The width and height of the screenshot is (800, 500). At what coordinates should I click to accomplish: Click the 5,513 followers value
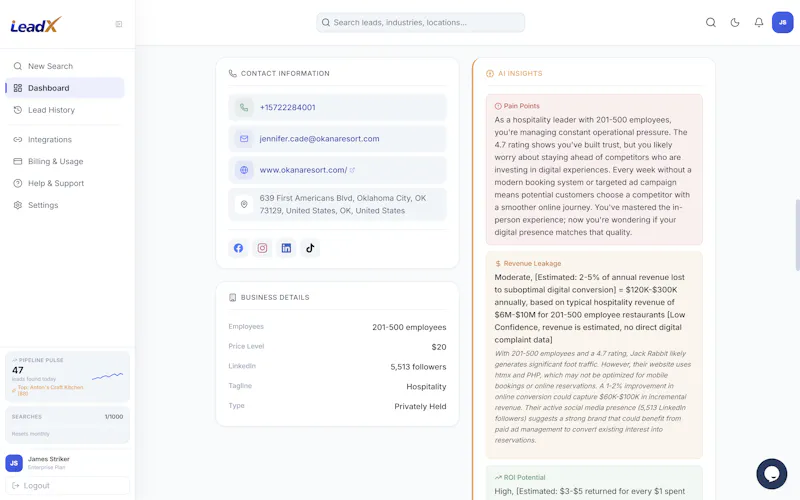pos(418,367)
